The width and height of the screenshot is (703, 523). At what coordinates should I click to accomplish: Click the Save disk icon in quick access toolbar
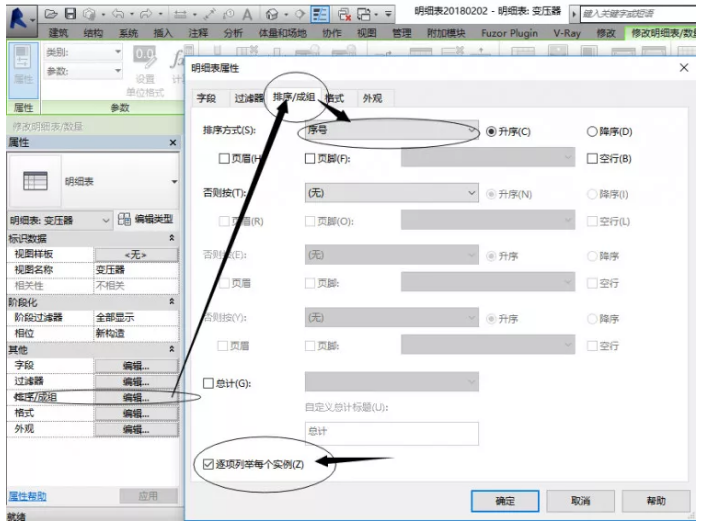(71, 15)
